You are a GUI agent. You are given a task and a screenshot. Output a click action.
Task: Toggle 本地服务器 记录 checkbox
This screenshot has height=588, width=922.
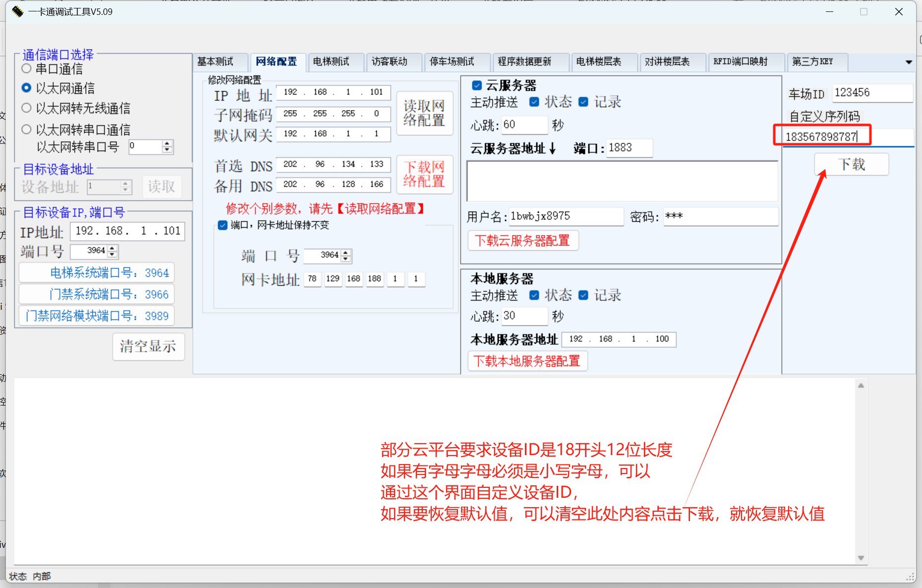pyautogui.click(x=583, y=295)
